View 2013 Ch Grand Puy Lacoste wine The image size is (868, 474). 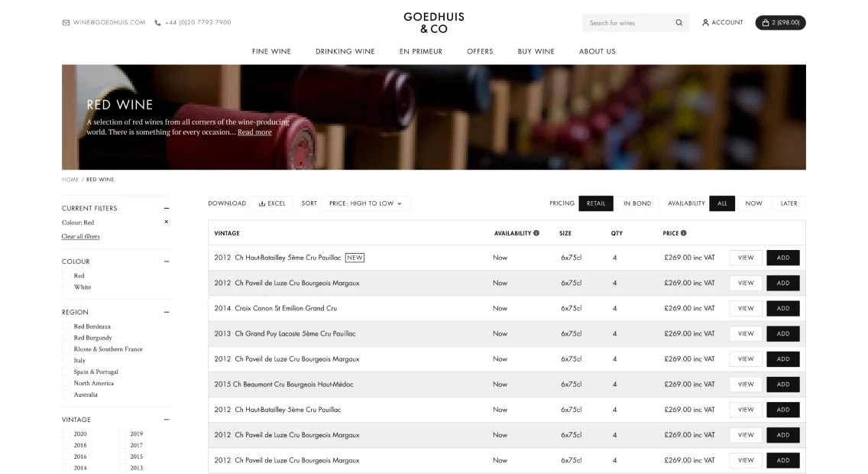[x=746, y=334]
